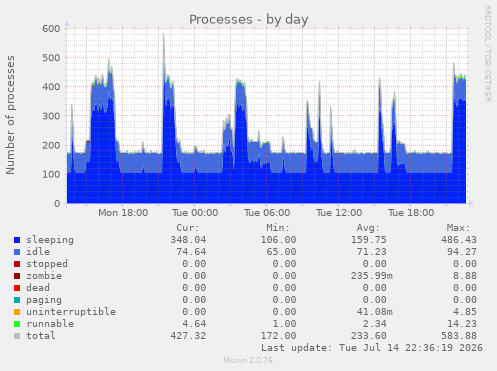Viewport: 497px width, 371px height.
Task: Click sleeping maximum value 486.43
Action: click(x=459, y=240)
